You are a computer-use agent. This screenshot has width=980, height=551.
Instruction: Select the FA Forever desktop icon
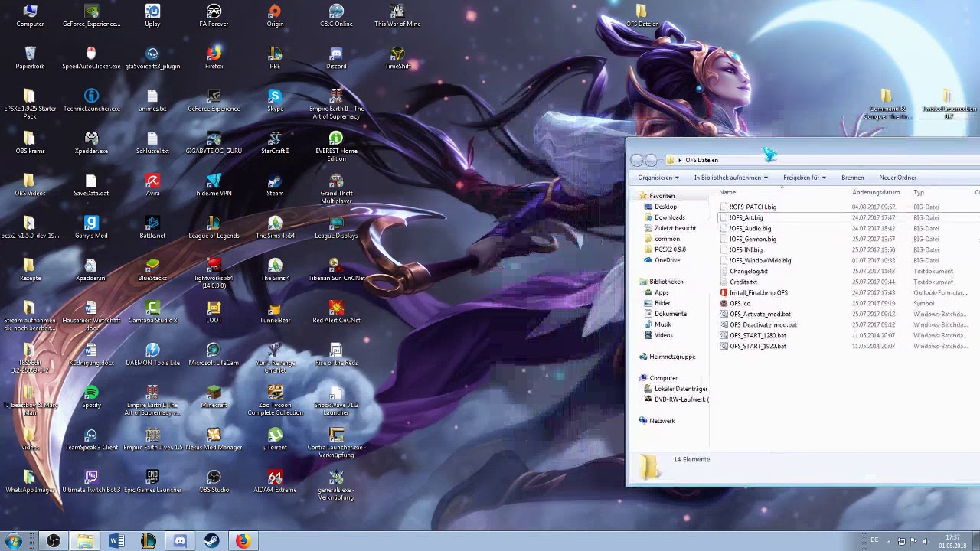[x=214, y=15]
